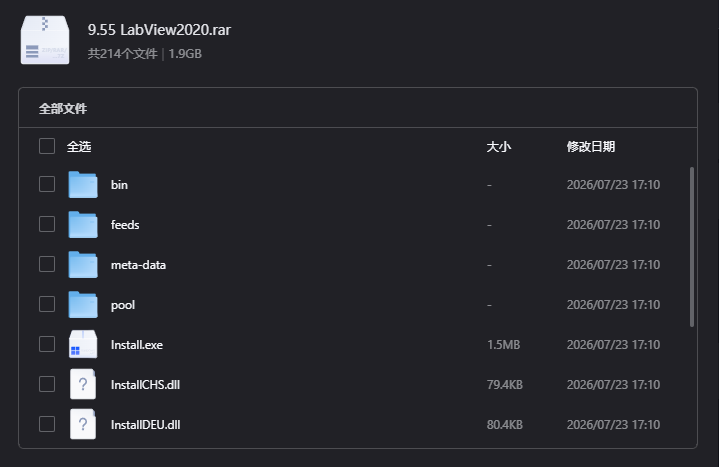
Task: Check the box next to pool
Action: 47,304
